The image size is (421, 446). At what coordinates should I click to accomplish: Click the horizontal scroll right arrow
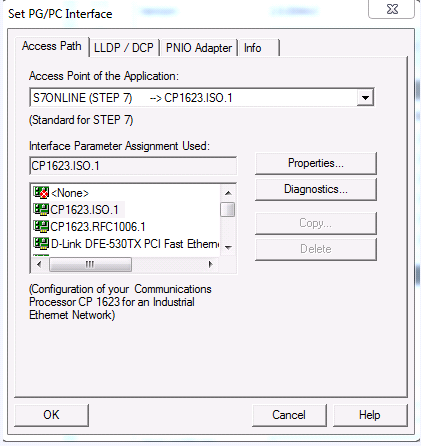point(210,265)
